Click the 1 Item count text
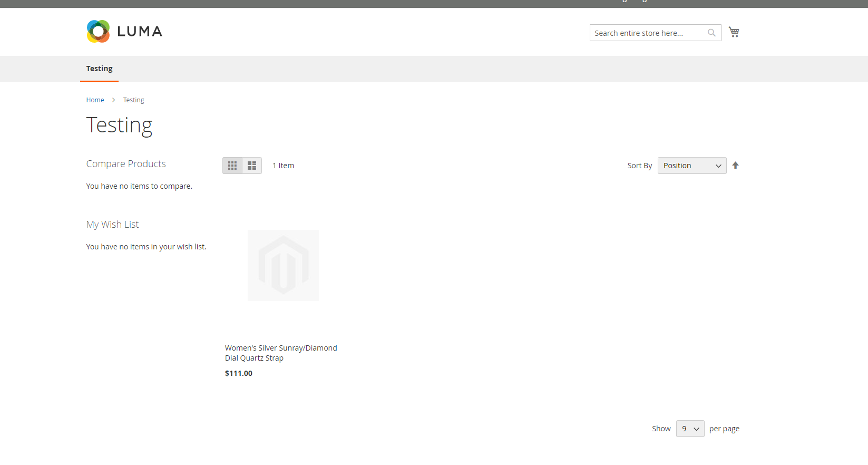Viewport: 868px width, 465px height. (283, 166)
